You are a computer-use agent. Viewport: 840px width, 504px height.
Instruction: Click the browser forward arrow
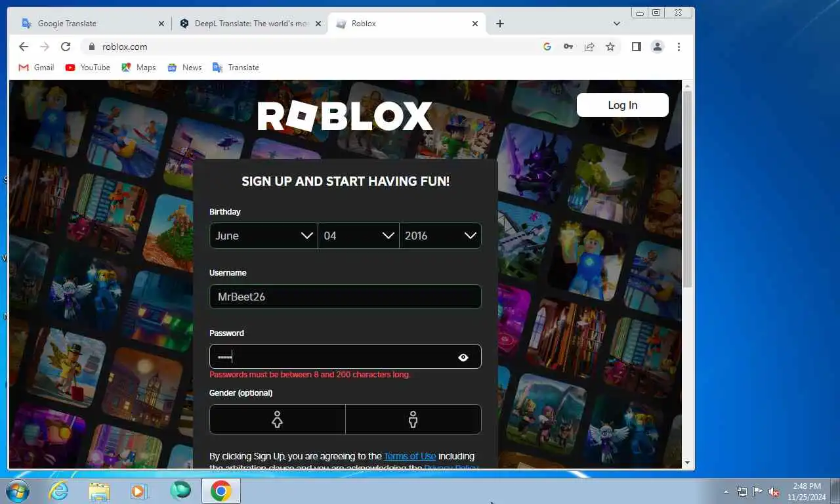click(x=45, y=47)
